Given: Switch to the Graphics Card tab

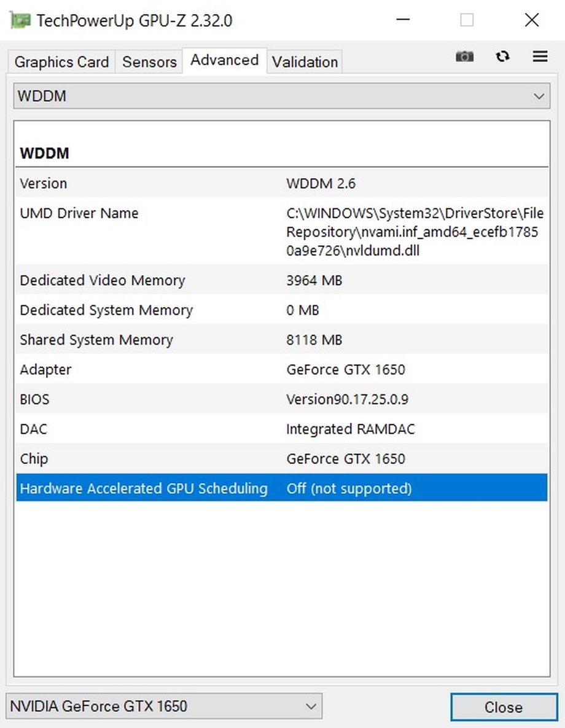Looking at the screenshot, I should tap(62, 62).
